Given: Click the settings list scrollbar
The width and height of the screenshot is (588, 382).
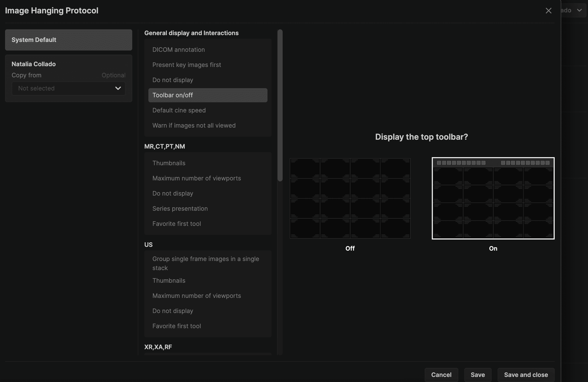Looking at the screenshot, I should 280,105.
